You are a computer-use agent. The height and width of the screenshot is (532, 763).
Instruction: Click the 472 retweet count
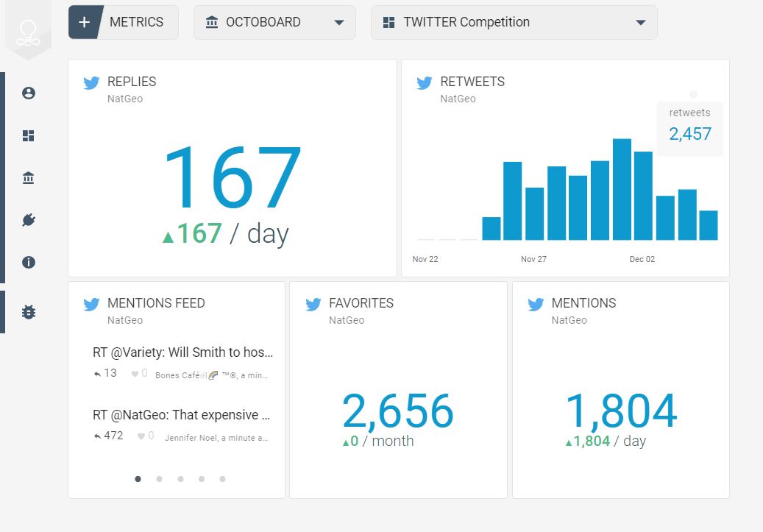(x=113, y=436)
